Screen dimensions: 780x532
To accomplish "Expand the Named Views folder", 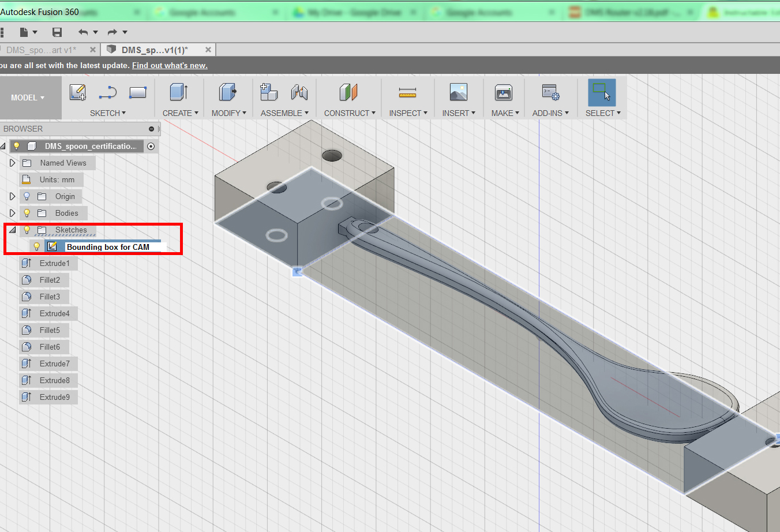I will click(12, 163).
